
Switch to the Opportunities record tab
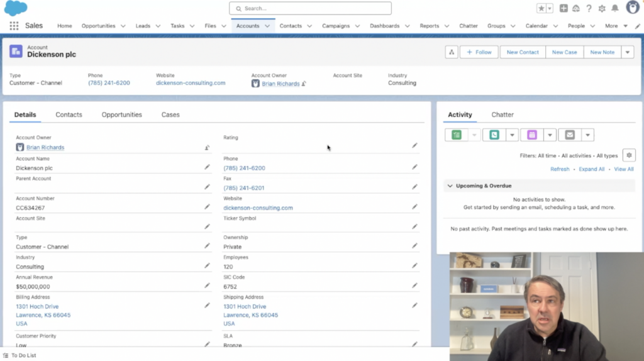121,114
